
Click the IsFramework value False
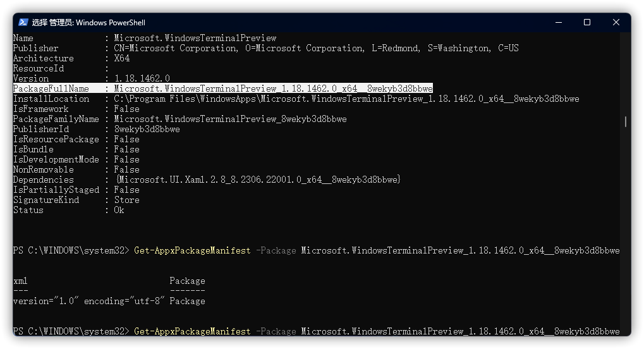(126, 109)
